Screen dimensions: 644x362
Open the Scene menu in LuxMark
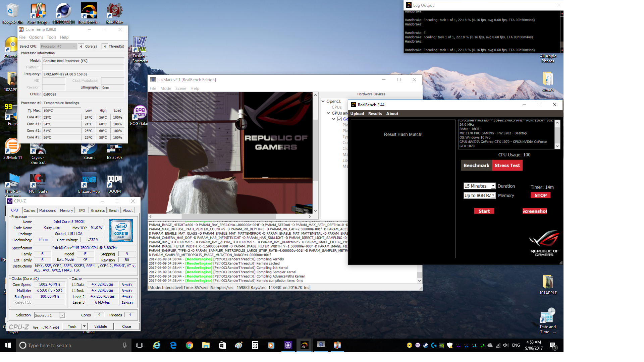pos(180,88)
